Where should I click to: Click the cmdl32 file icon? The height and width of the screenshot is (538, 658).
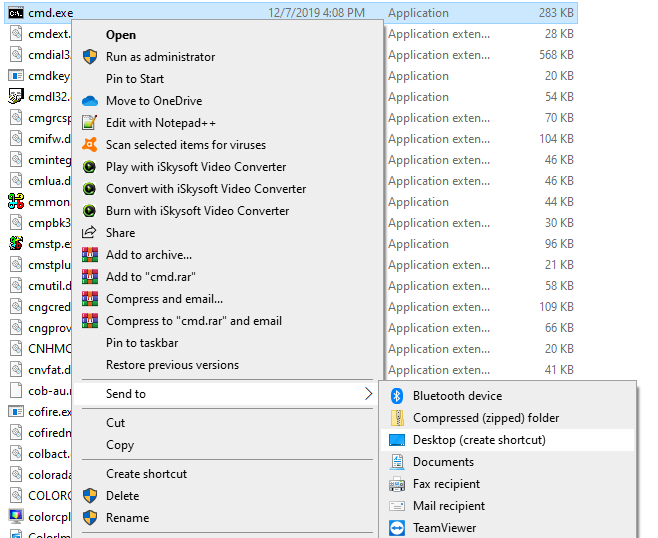[16, 97]
